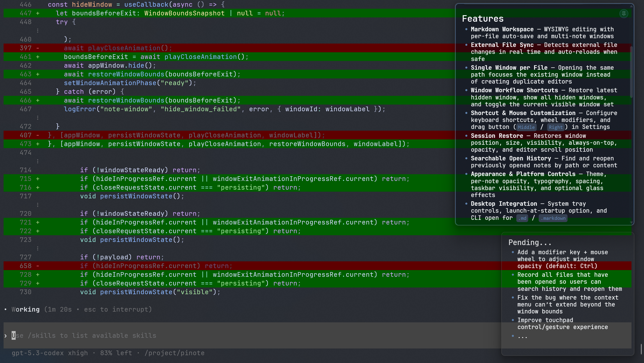Click the 'Features' heading
The image size is (644, 363).
click(483, 19)
